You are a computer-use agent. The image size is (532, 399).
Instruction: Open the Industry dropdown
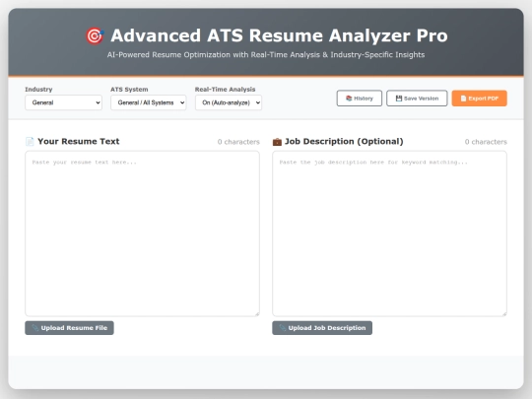coord(63,102)
